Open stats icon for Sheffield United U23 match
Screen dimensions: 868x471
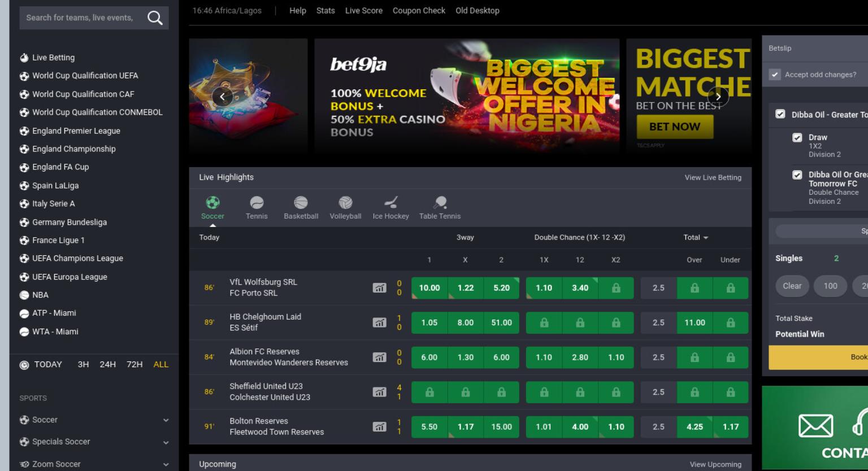(379, 392)
